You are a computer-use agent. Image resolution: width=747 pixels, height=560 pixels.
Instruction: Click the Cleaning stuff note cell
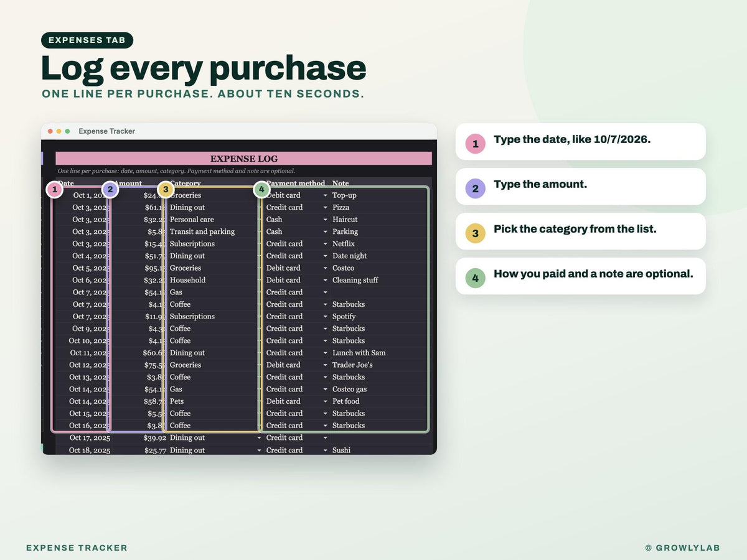click(380, 280)
